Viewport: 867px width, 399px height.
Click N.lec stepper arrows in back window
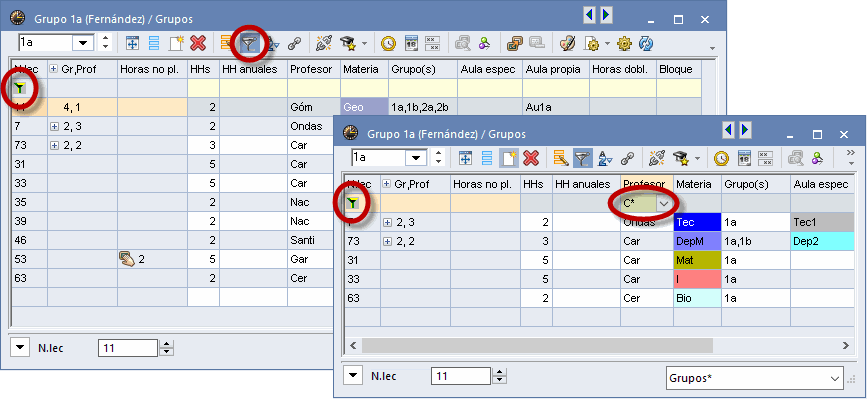(x=166, y=348)
